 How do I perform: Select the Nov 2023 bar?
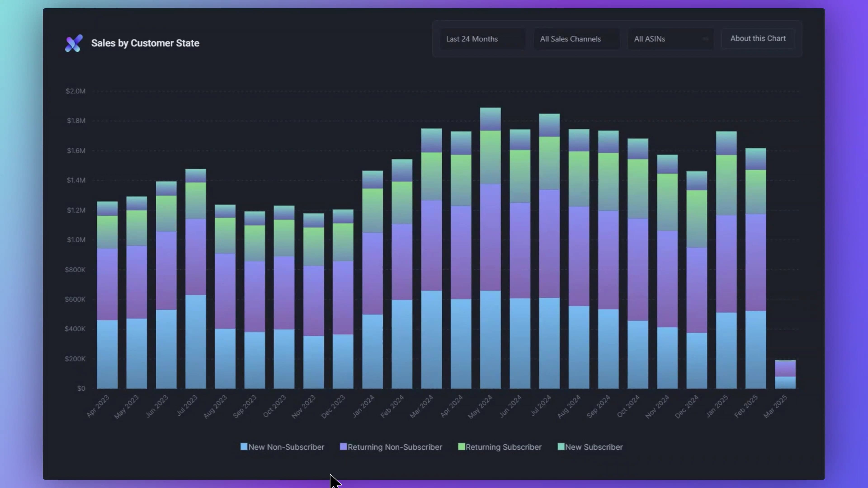[313, 301]
